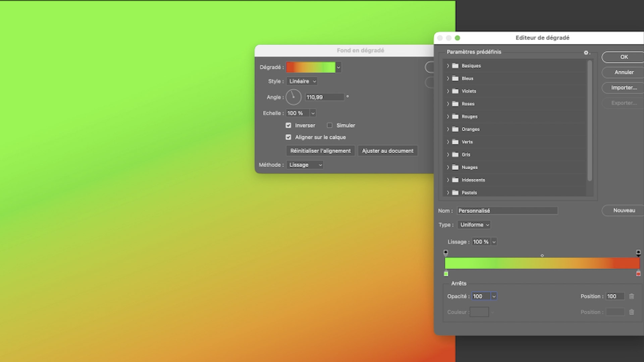Uncheck Aligner sur le calque

tap(288, 137)
